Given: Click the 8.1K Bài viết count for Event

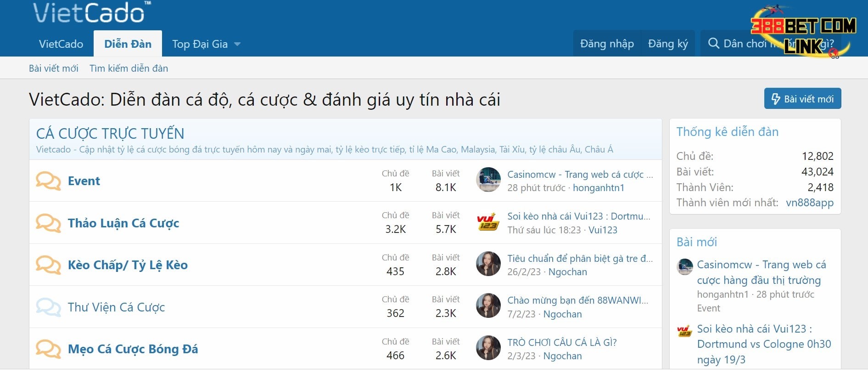Looking at the screenshot, I should coord(446,187).
